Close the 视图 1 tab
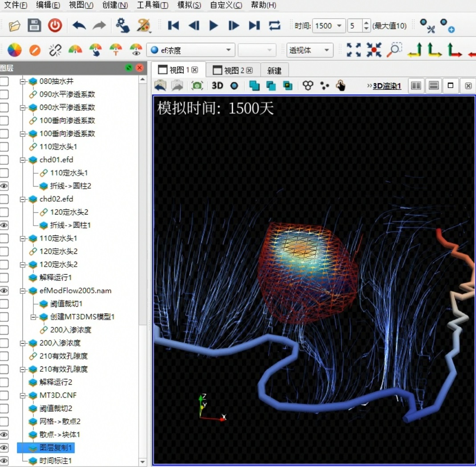Screen dimensions: 476x467 [x=195, y=70]
